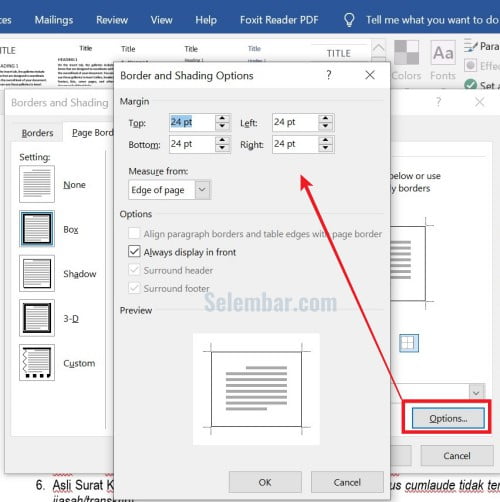Choose the Box border setting icon
This screenshot has height=502, width=500.
pos(37,229)
